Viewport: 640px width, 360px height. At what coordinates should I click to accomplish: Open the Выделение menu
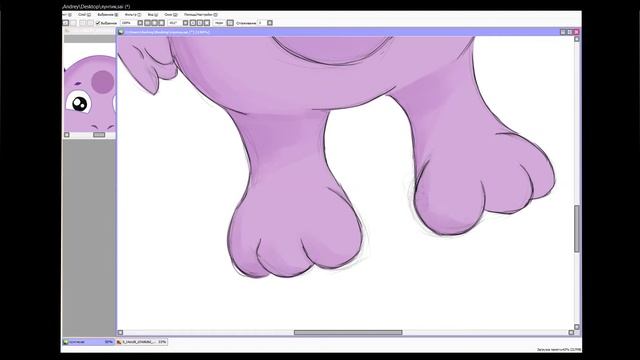click(108, 15)
